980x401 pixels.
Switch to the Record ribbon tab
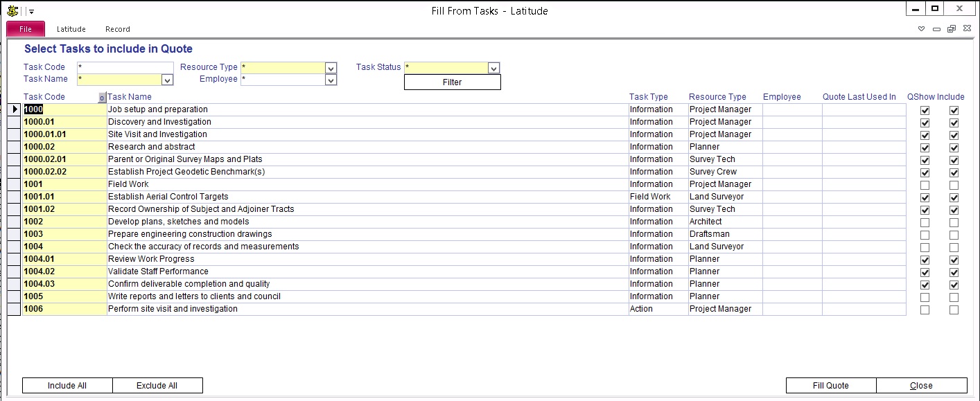pos(117,29)
